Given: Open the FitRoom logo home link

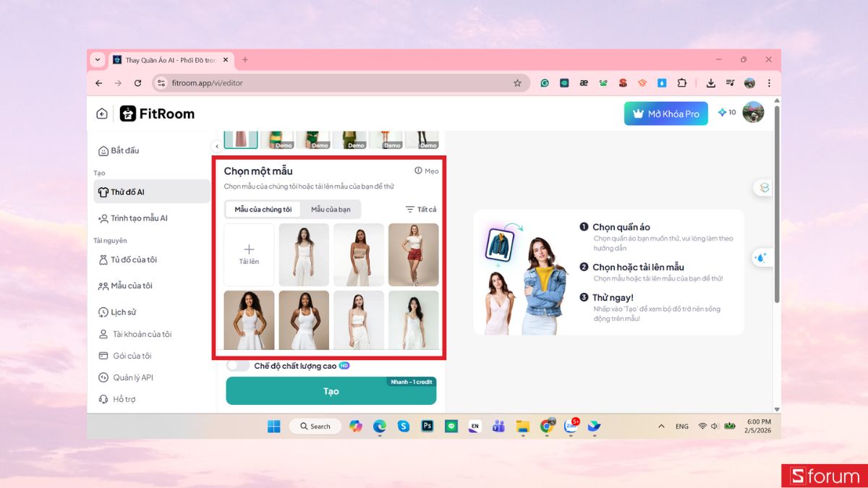Looking at the screenshot, I should pos(157,114).
